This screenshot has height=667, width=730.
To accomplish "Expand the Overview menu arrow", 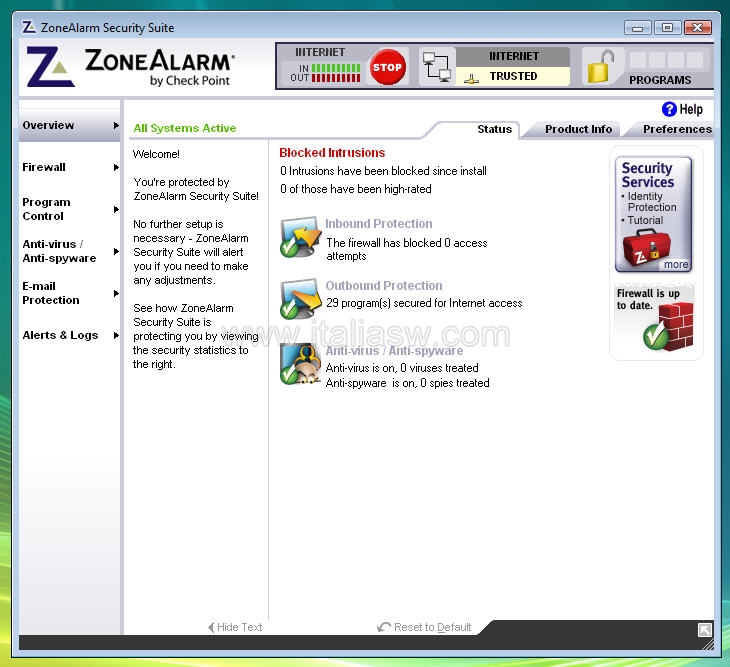I will pyautogui.click(x=116, y=125).
